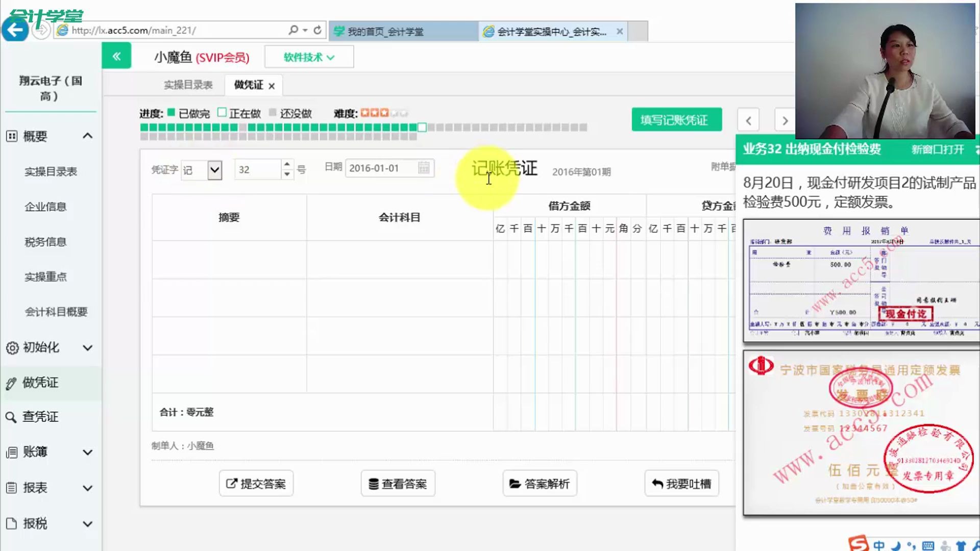Click the 概要 overview grid icon

[x=11, y=136]
